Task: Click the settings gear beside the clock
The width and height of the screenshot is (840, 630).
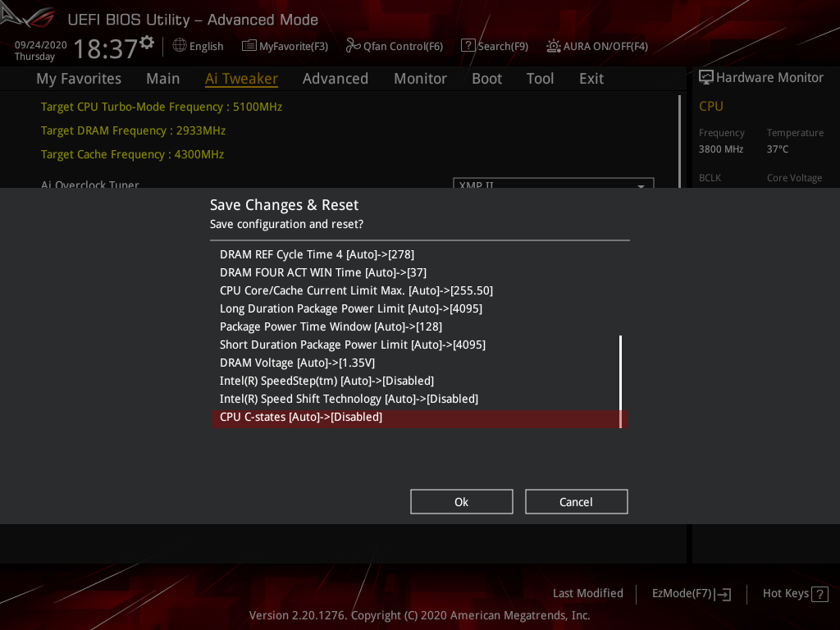Action: point(147,43)
